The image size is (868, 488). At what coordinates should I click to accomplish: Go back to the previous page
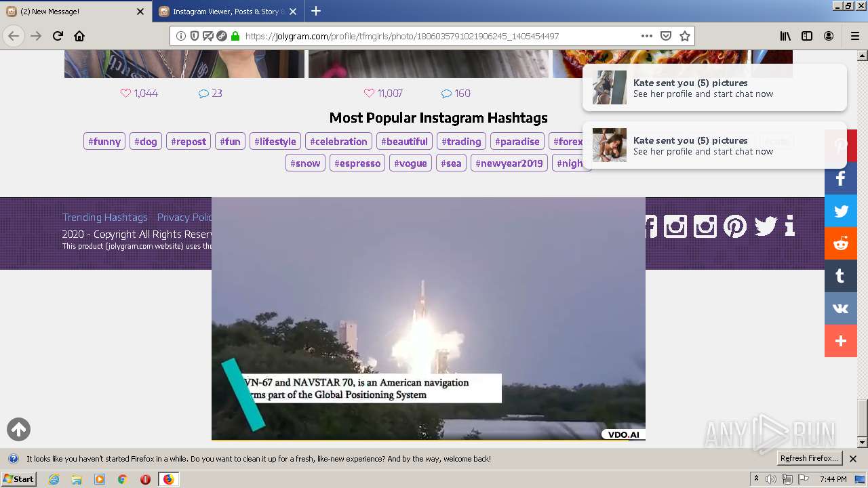point(14,36)
